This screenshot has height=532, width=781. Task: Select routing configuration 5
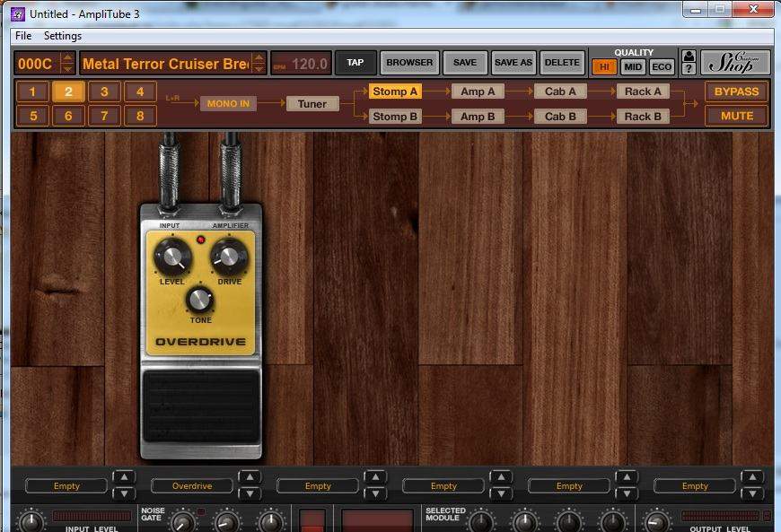32,116
